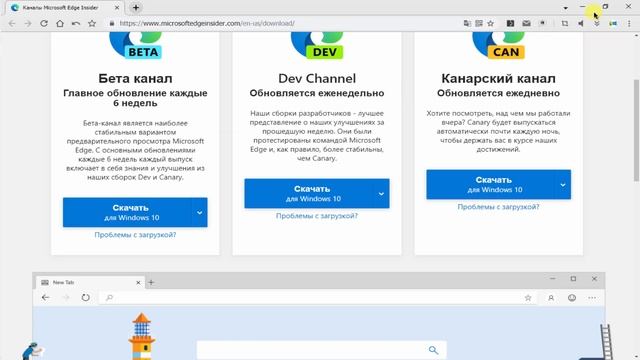640x360 pixels.
Task: Download Dev Channel for Windows 10
Action: [x=309, y=193]
